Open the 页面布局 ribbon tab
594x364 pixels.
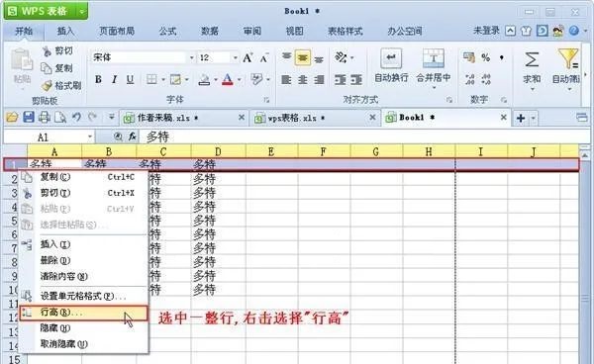(x=117, y=31)
